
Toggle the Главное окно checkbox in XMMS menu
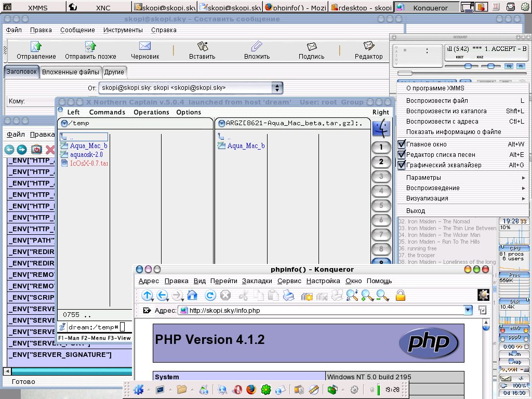click(402, 144)
